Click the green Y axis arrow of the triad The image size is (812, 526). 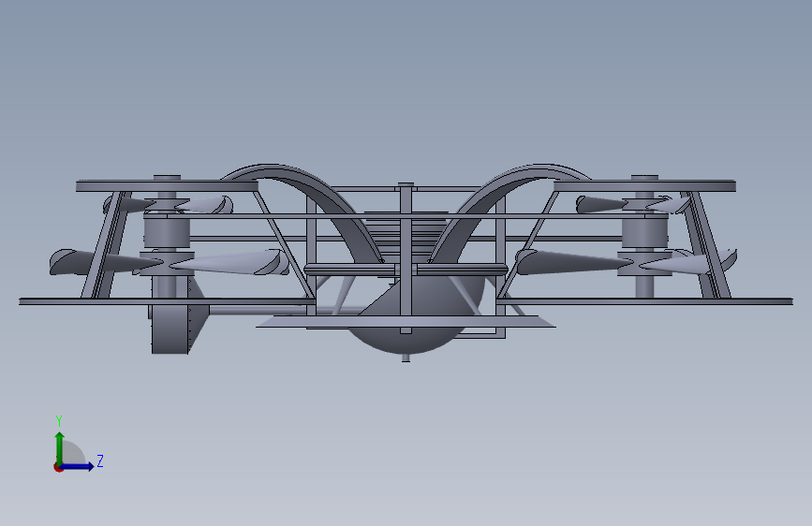(x=59, y=448)
